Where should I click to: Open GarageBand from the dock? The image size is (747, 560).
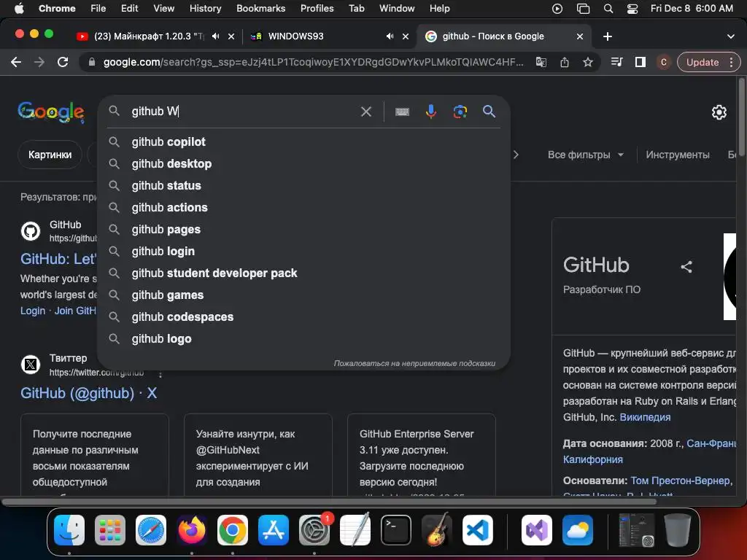point(437,530)
